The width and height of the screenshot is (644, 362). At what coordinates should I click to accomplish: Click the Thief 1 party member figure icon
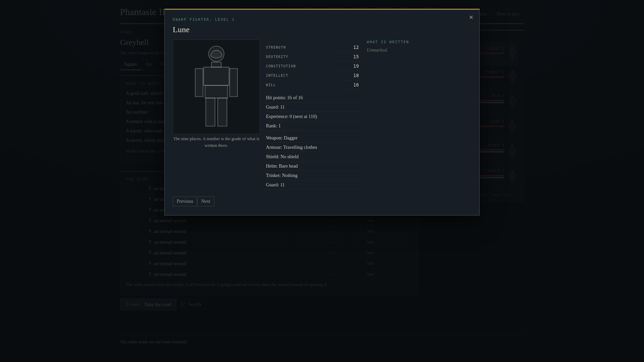click(x=512, y=126)
